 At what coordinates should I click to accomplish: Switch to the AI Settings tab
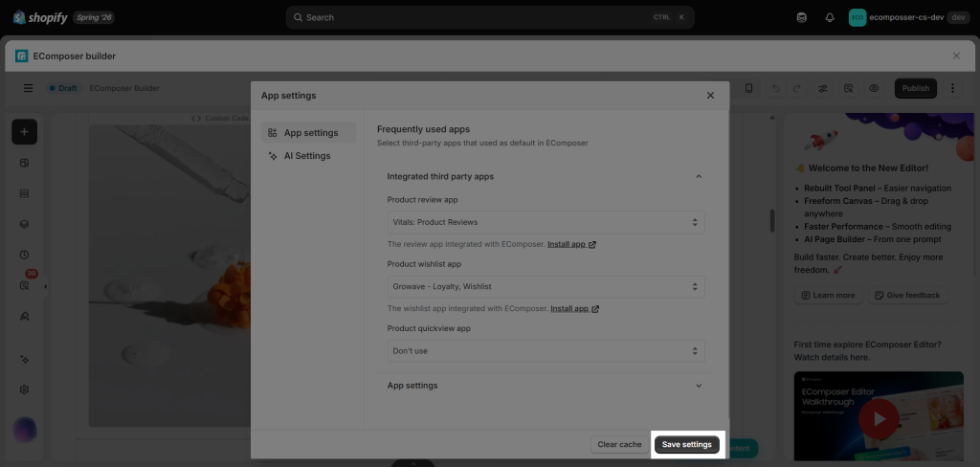[x=308, y=156]
